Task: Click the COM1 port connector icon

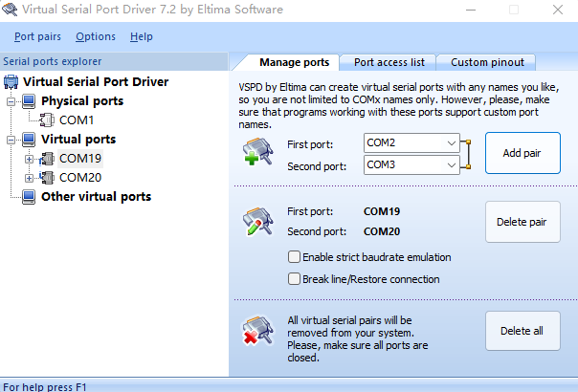Action: point(47,120)
